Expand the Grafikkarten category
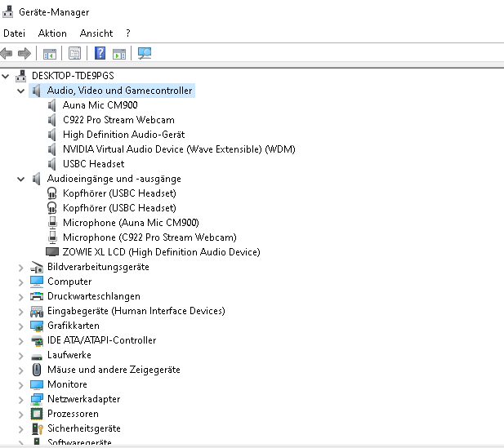Screen dimensions: 504x448 click(x=21, y=326)
